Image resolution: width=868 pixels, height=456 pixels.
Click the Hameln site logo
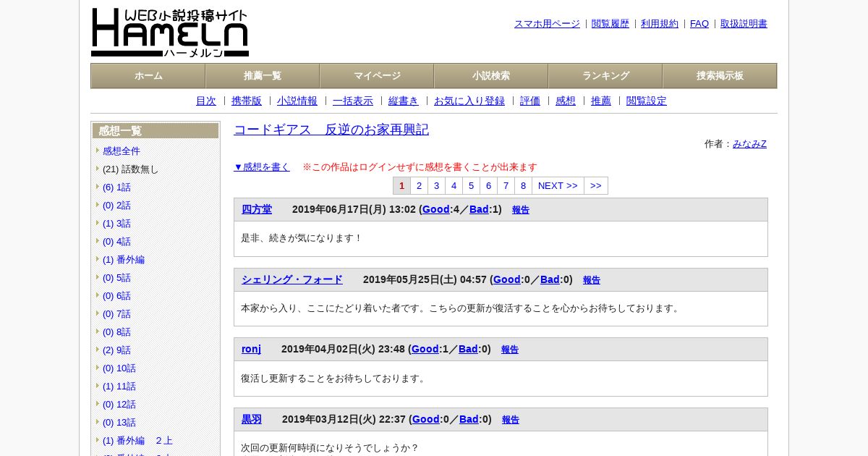170,33
